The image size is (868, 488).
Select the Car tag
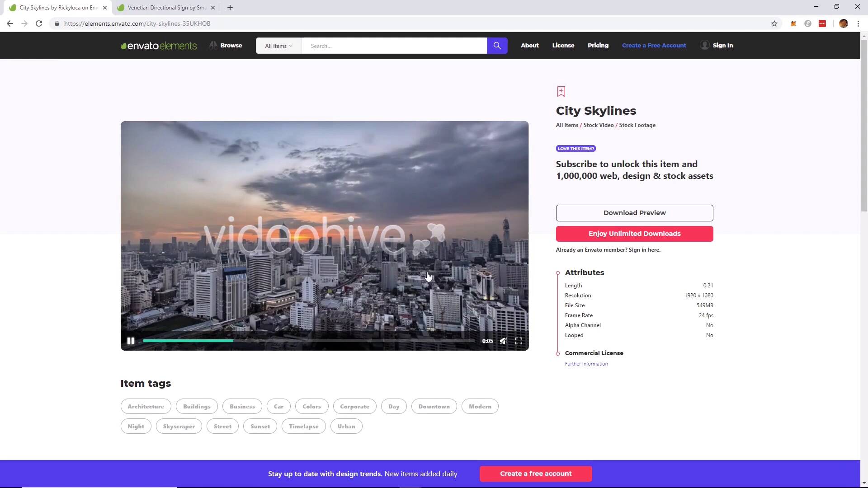click(278, 406)
